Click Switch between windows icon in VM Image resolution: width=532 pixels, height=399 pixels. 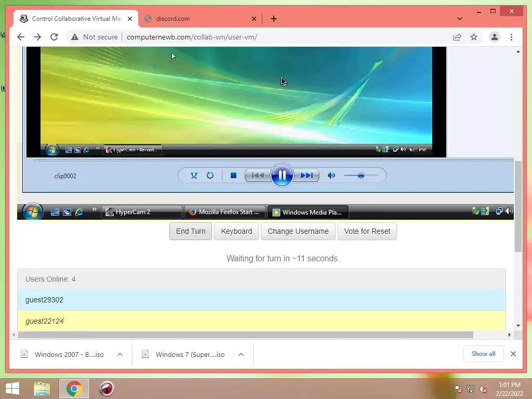67,212
